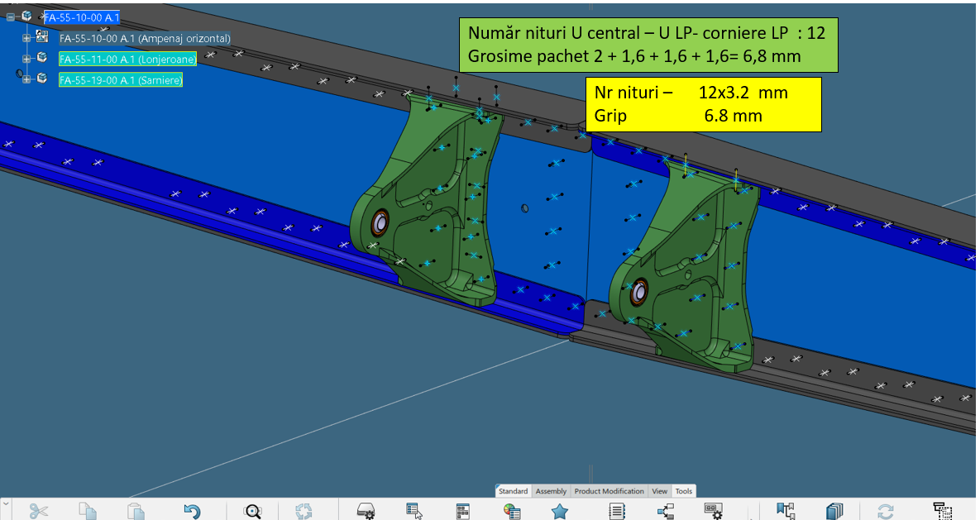Click the yellow Nr nituri annotation box
Image resolution: width=980 pixels, height=520 pixels.
click(x=703, y=104)
